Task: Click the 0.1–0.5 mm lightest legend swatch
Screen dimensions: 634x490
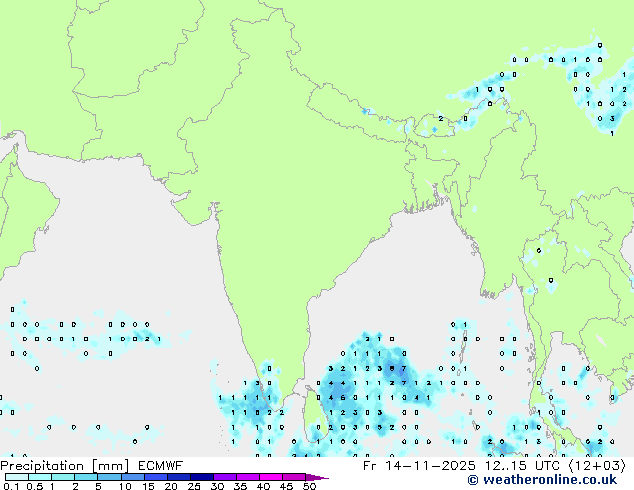Action: pos(17,477)
